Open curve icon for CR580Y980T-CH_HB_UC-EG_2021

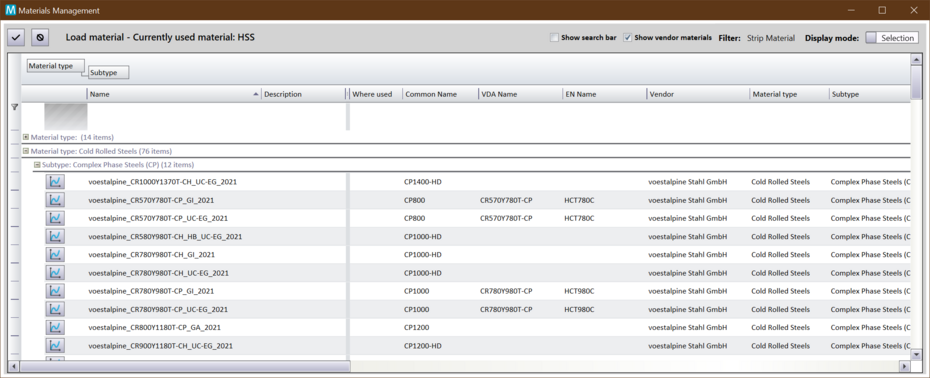point(55,236)
